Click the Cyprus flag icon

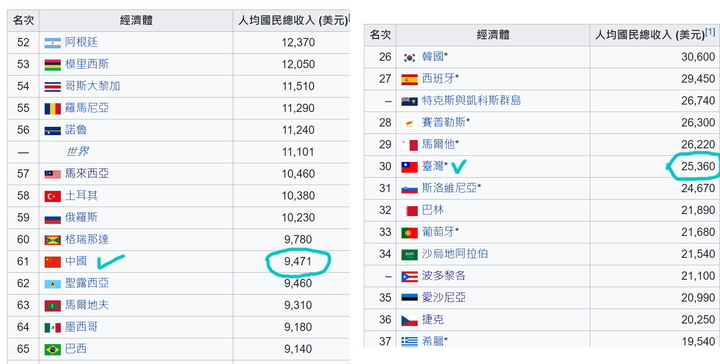coord(410,123)
